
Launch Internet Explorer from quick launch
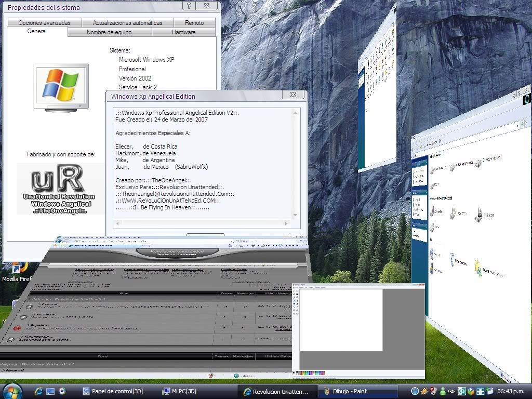click(38, 391)
